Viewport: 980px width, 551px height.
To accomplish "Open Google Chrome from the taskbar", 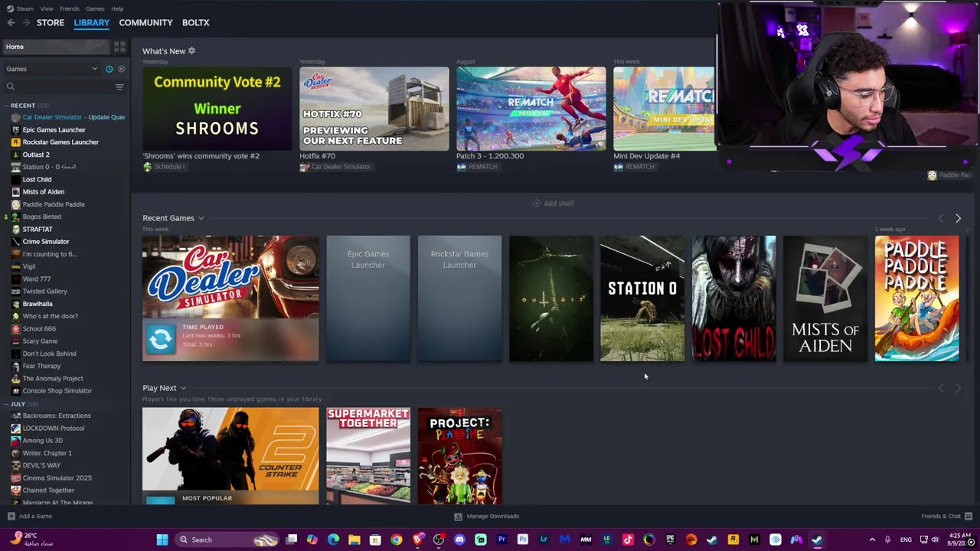I will tap(396, 540).
